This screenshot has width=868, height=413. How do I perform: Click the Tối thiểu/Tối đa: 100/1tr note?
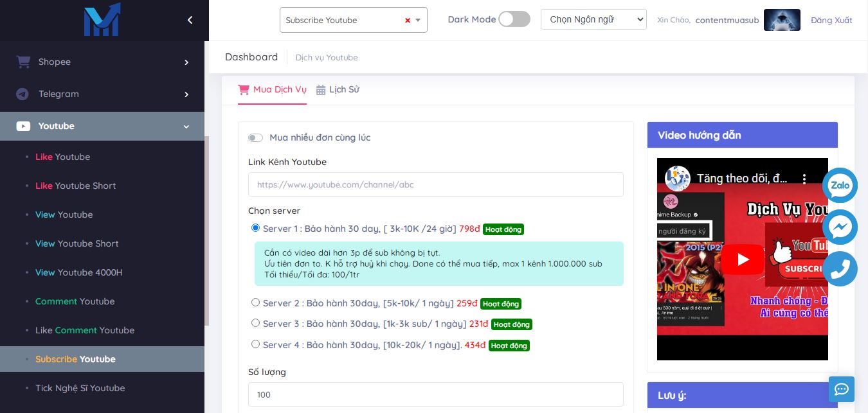(x=311, y=275)
